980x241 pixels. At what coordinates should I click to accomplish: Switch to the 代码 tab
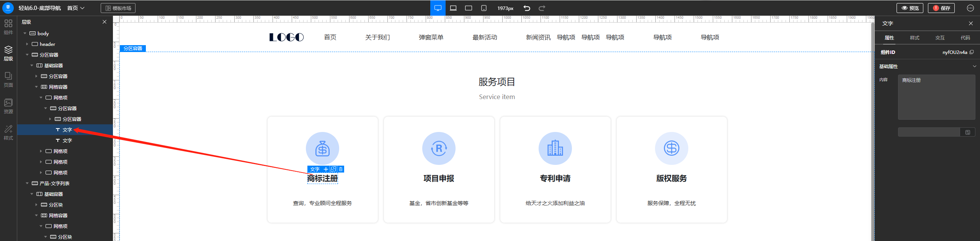tap(965, 38)
